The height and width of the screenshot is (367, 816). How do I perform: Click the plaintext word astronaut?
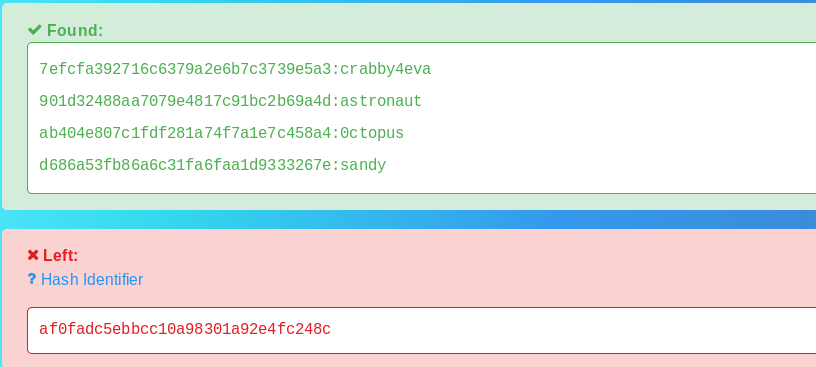point(381,101)
